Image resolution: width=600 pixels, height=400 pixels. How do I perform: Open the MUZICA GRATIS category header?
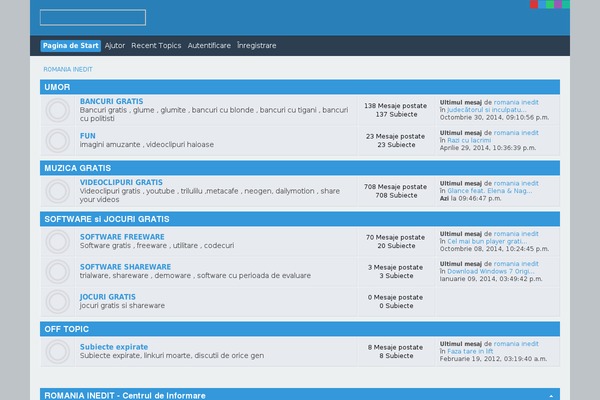coord(78,168)
